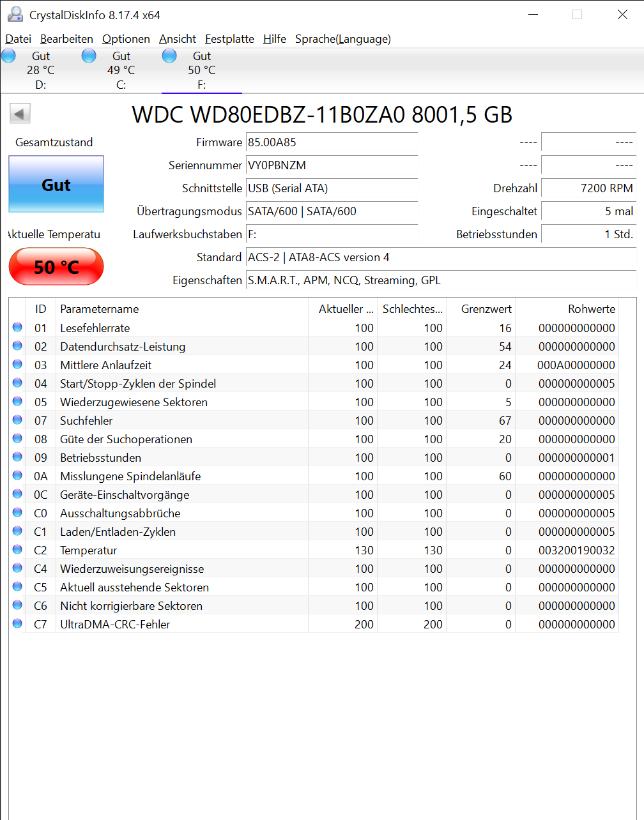Click the blue health circle for drive D:

pyautogui.click(x=8, y=56)
